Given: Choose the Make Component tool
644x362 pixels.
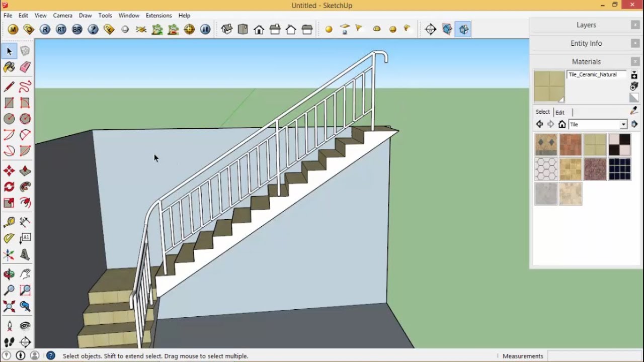Looking at the screenshot, I should (25, 51).
